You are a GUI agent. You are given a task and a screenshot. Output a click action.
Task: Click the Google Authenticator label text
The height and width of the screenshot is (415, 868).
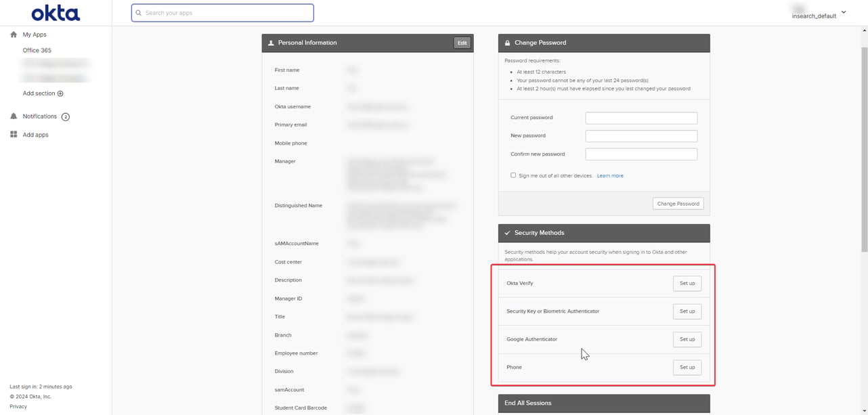pyautogui.click(x=532, y=339)
